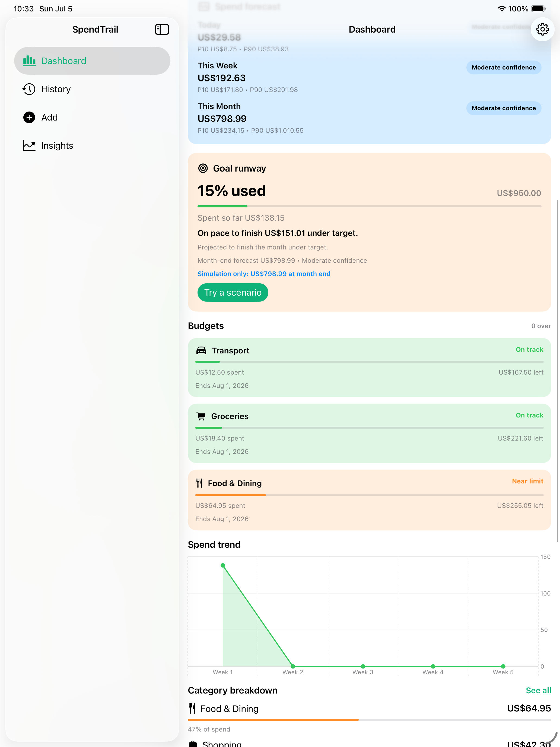
Task: Click the Dashboard bar chart icon
Action: (x=29, y=61)
